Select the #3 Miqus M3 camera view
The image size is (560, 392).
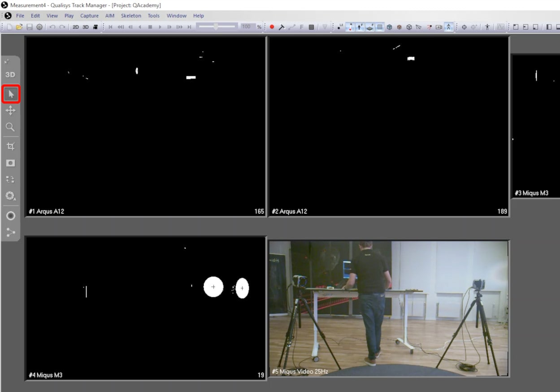point(536,126)
